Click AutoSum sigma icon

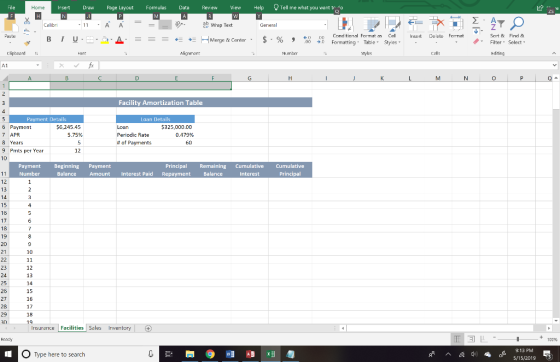(x=475, y=21)
